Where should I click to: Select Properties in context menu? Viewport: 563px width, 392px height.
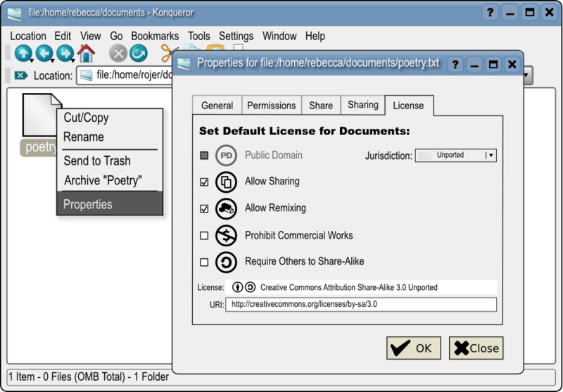110,204
